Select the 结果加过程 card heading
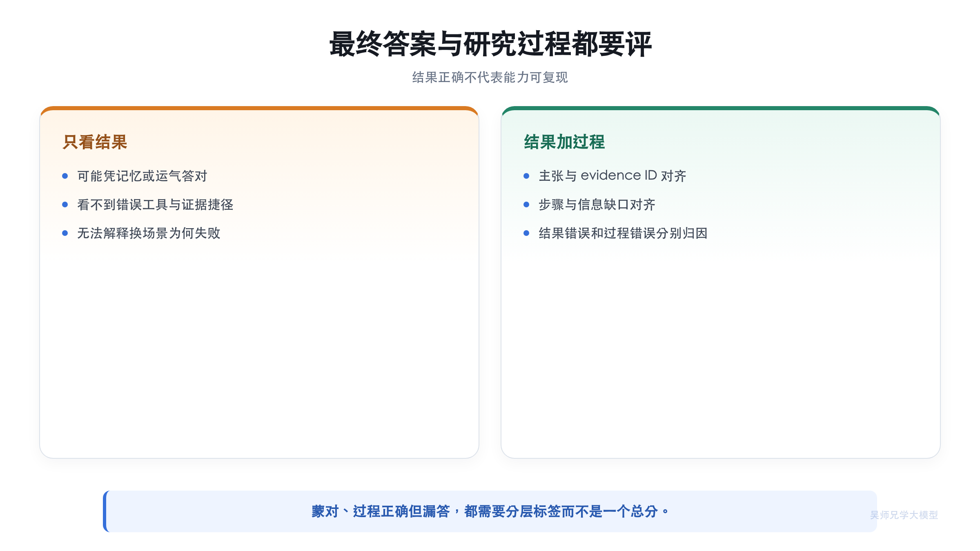Viewport: 980px width, 551px height. tap(564, 142)
